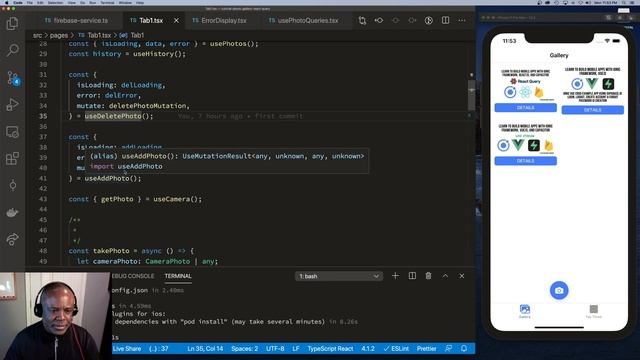Tap the second bottom tab in the simulator
Viewport: 640px width, 360px height.
[x=593, y=311]
